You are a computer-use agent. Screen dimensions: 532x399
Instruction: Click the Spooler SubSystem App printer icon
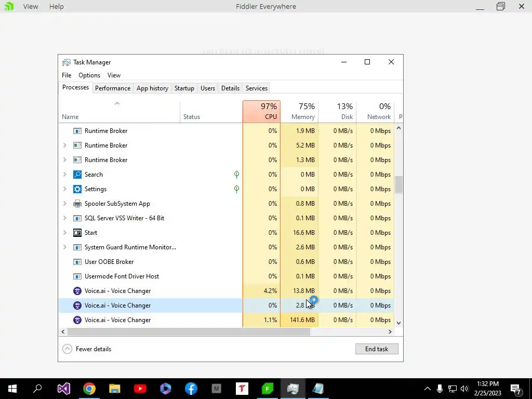77,204
